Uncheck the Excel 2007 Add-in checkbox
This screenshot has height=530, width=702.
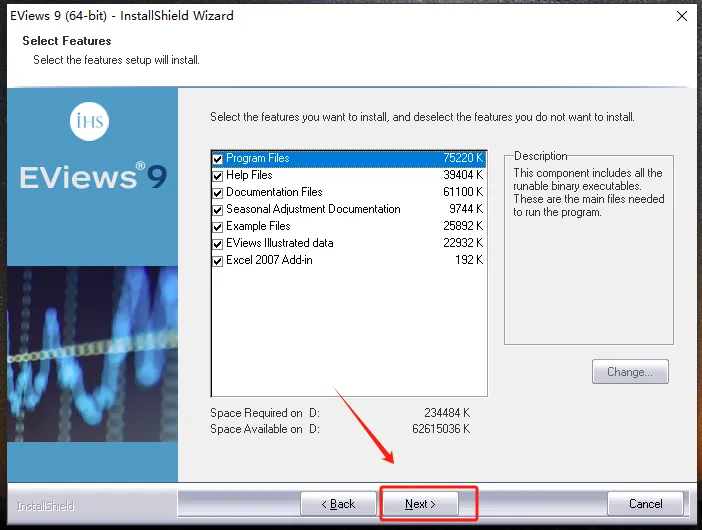pyautogui.click(x=218, y=261)
